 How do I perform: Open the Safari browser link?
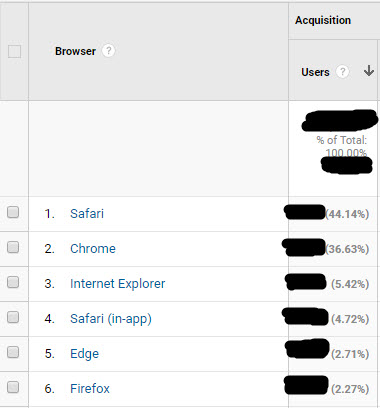[x=87, y=214]
